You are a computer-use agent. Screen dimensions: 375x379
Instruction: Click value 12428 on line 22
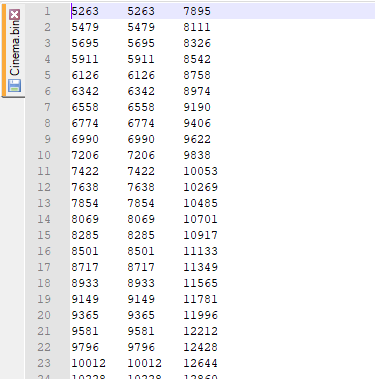click(x=200, y=347)
